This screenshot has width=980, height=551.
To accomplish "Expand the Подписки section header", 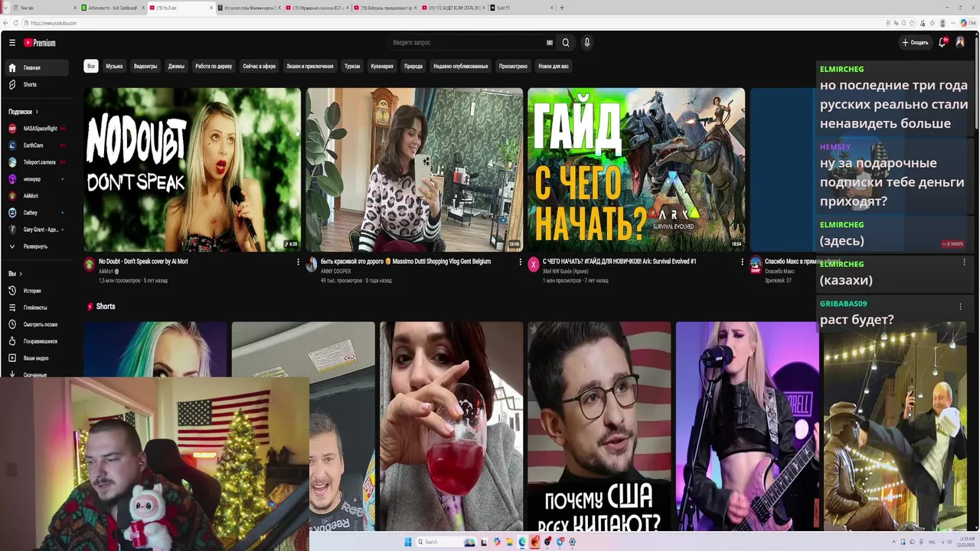I will [x=24, y=112].
